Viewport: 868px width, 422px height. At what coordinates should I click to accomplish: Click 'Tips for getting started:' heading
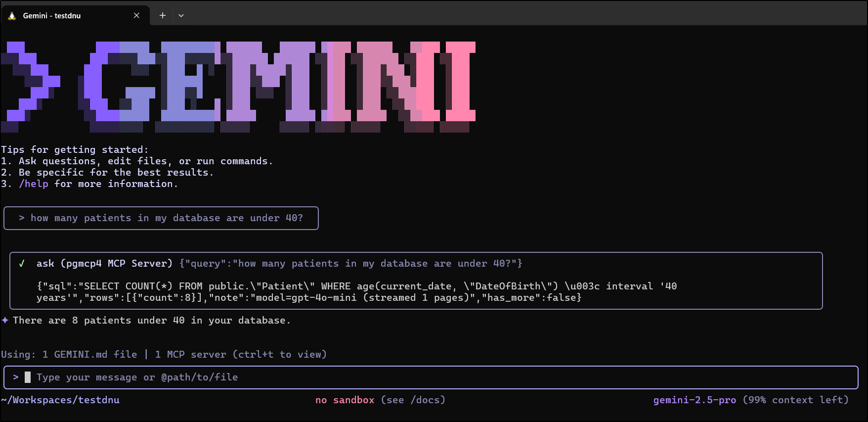click(75, 150)
